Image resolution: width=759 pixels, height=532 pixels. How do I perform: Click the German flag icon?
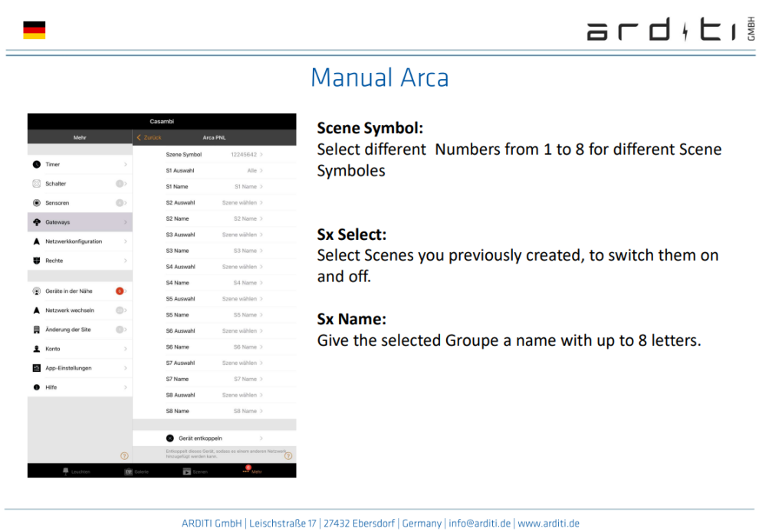(34, 30)
